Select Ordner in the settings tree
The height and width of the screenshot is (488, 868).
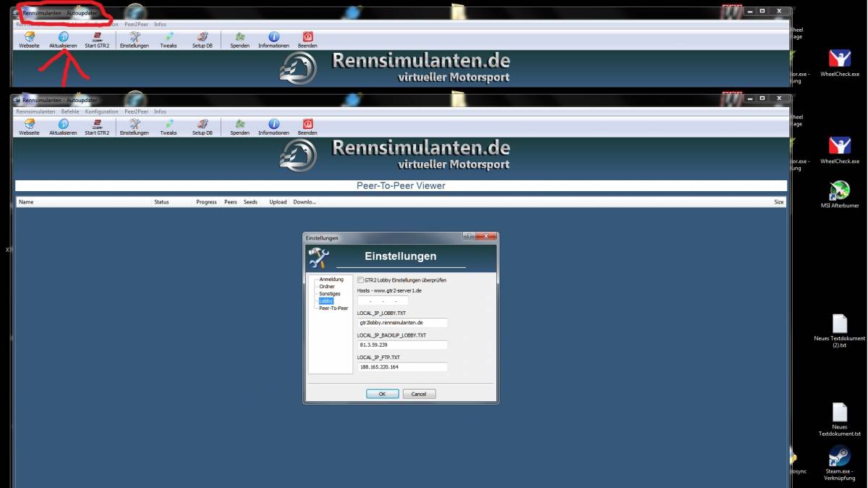[x=327, y=287]
